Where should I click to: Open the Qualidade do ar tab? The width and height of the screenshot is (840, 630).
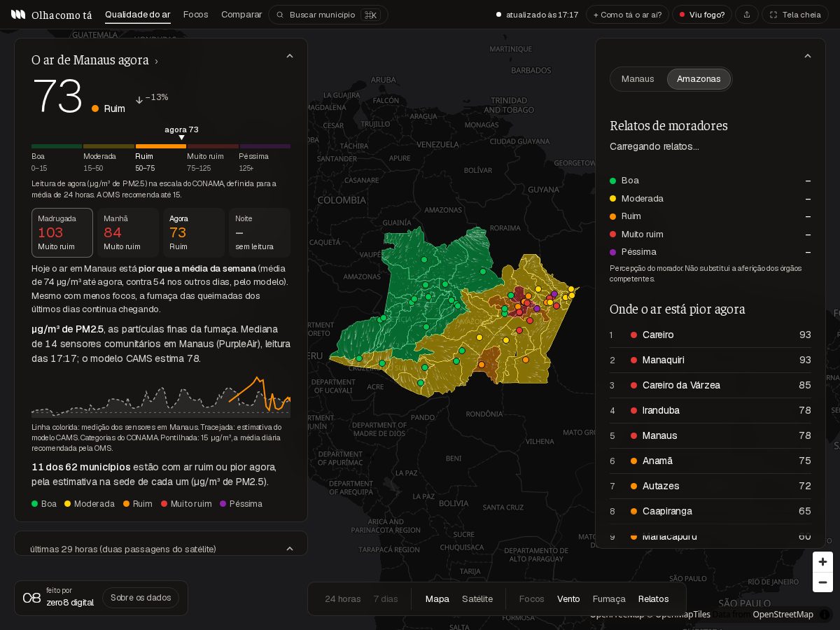(138, 15)
